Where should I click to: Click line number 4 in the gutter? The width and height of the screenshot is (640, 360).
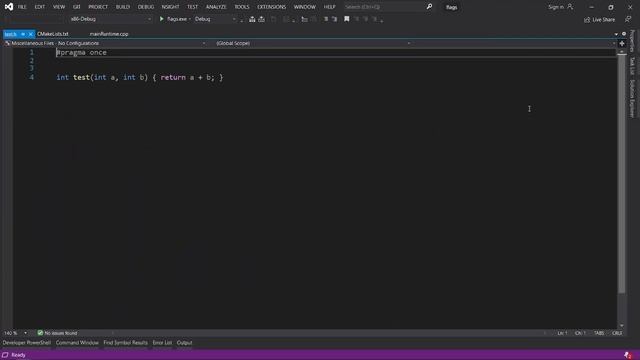31,77
